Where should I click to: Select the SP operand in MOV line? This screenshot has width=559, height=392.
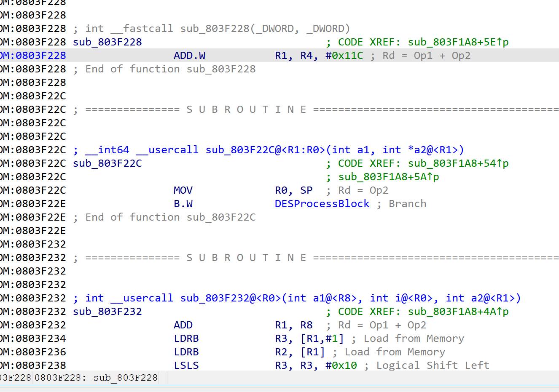coord(306,190)
